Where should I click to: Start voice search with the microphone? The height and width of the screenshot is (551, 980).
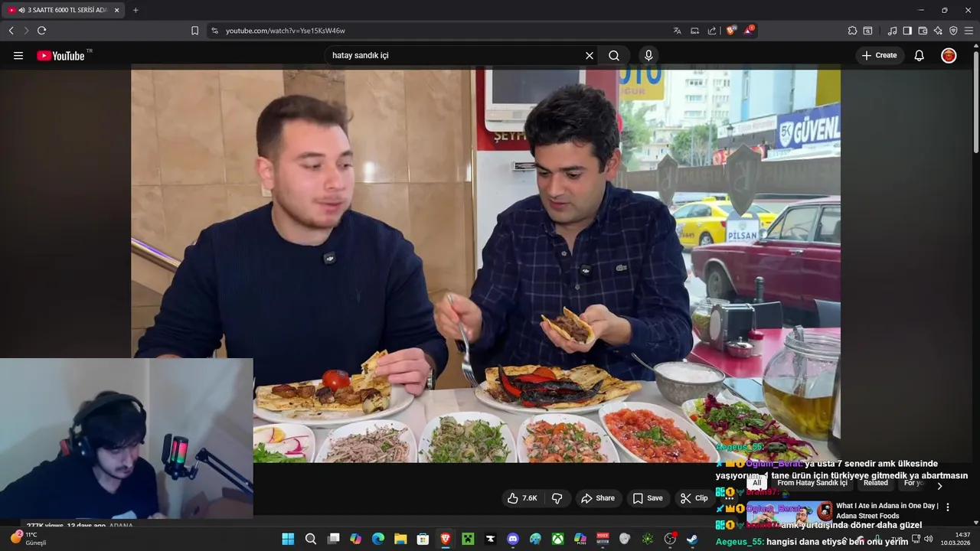pyautogui.click(x=648, y=56)
